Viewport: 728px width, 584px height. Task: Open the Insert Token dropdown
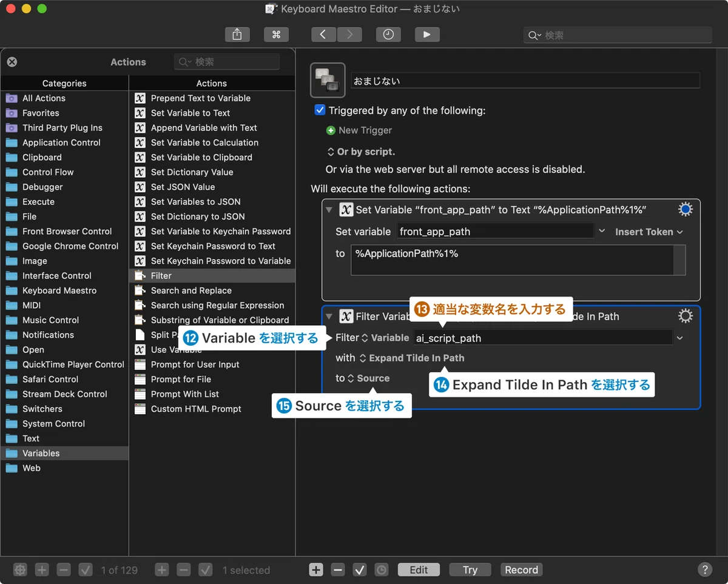pyautogui.click(x=649, y=232)
